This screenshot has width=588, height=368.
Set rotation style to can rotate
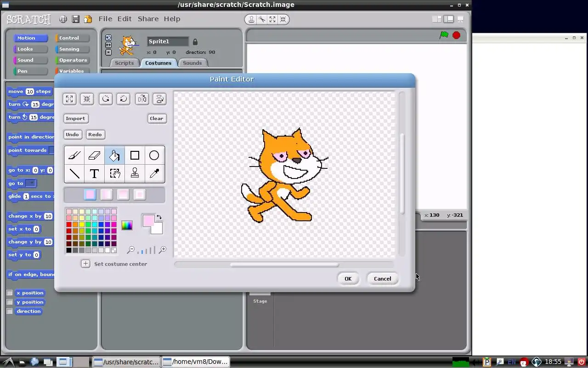pyautogui.click(x=108, y=38)
